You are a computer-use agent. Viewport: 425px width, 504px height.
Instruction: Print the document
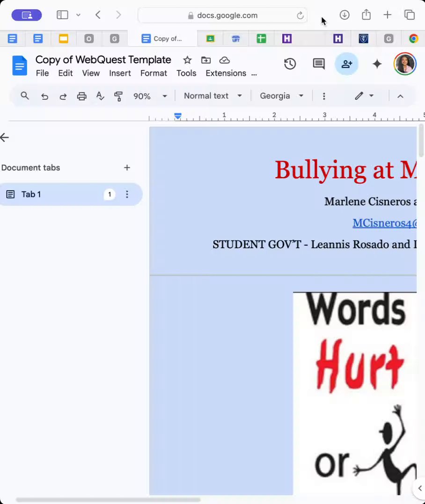[x=82, y=96]
